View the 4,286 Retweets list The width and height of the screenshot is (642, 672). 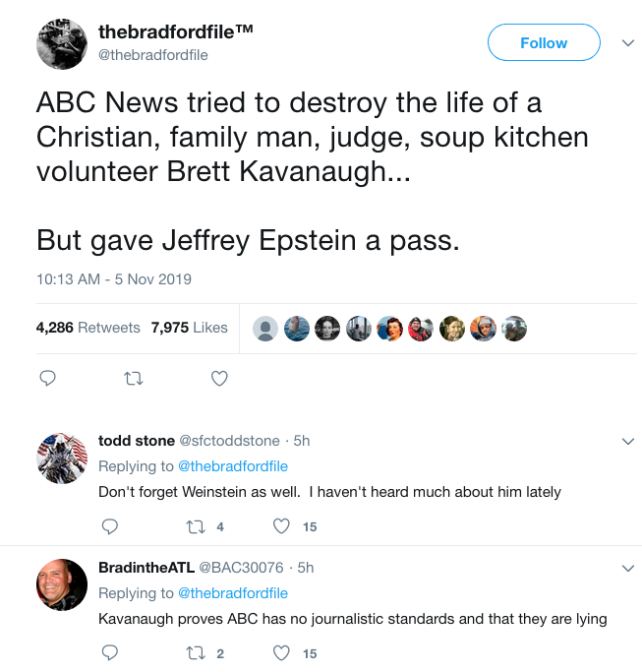88,328
